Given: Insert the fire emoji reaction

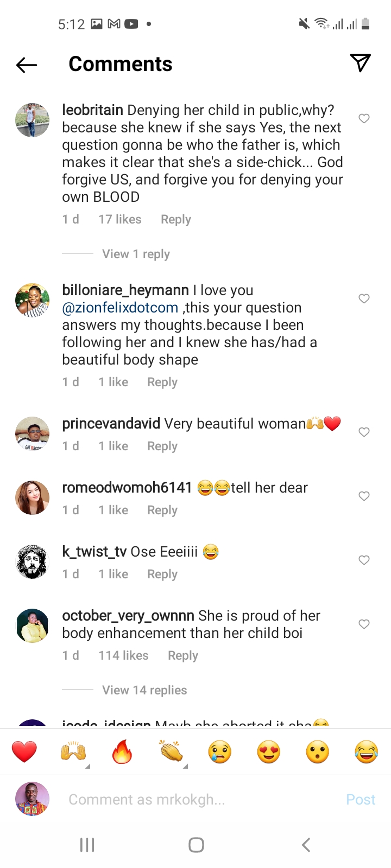Looking at the screenshot, I should [122, 752].
